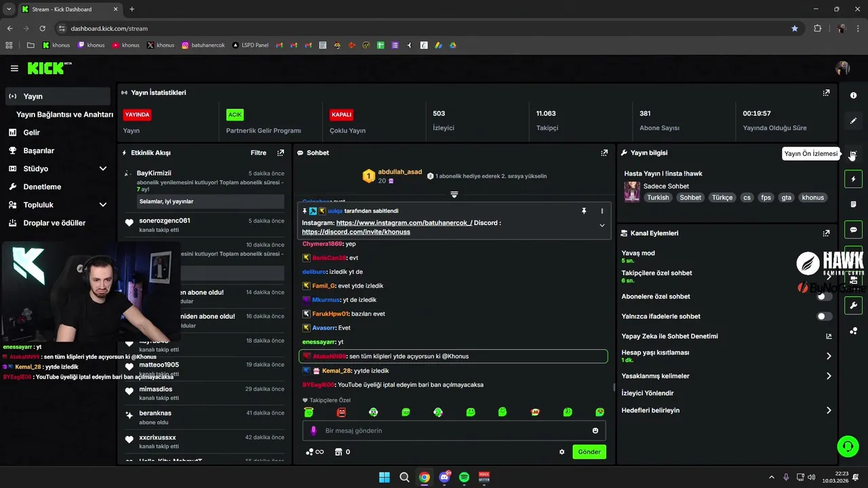Click the pencil edit icon in right sidebar
Viewport: 868px width, 488px height.
[854, 121]
